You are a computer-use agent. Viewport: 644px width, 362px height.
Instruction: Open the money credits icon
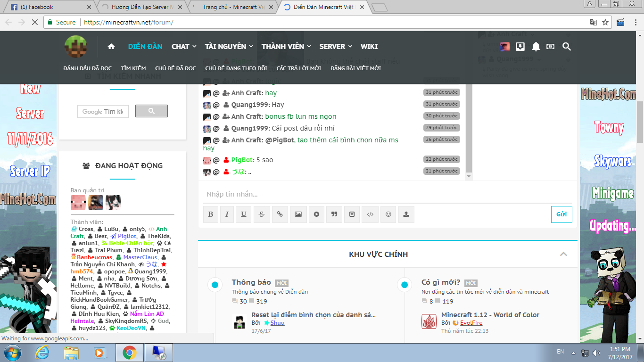[550, 46]
